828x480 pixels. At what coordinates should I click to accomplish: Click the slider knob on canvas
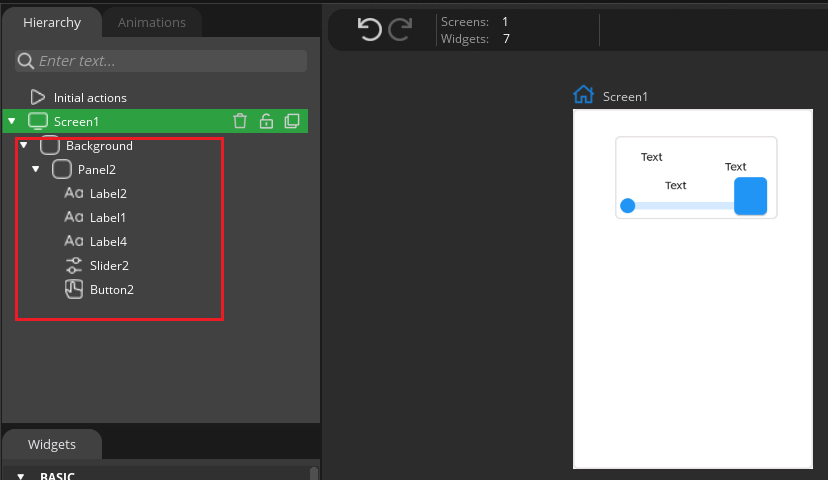pyautogui.click(x=628, y=205)
